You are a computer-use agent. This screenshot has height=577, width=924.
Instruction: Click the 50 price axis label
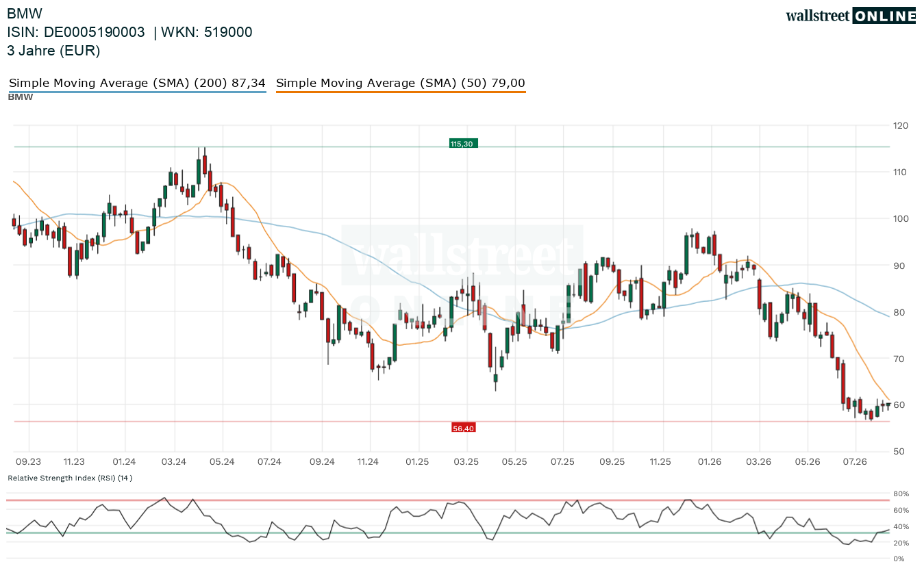898,451
